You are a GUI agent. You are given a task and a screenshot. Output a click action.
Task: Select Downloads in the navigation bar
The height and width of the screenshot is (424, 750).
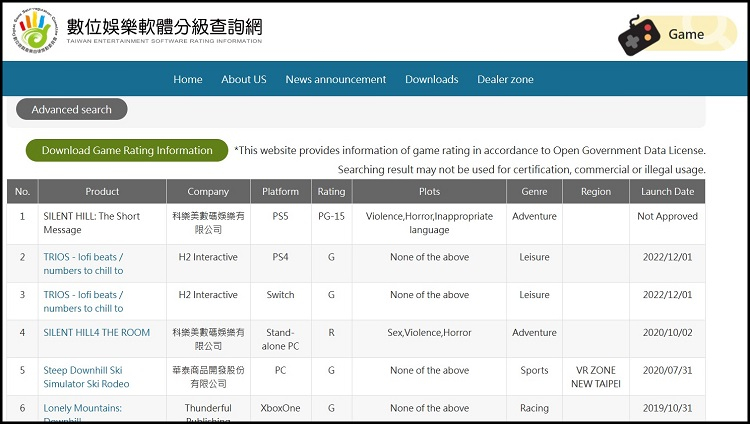pyautogui.click(x=431, y=79)
